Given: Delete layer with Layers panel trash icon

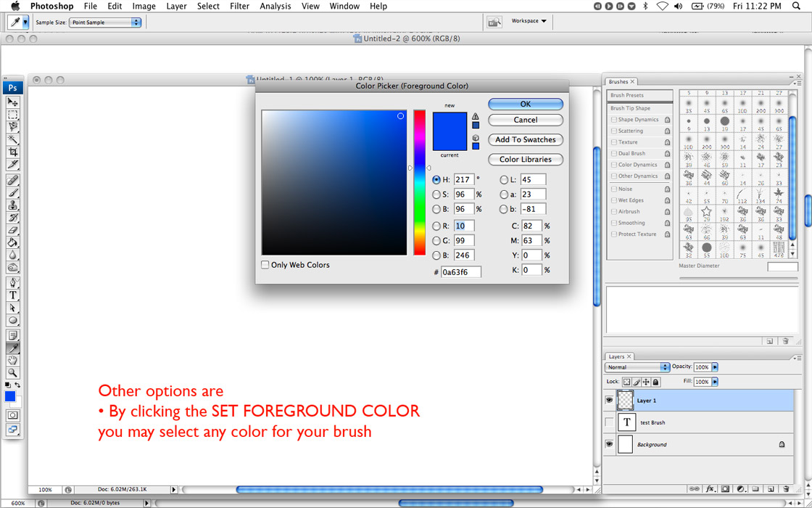Looking at the screenshot, I should click(786, 488).
